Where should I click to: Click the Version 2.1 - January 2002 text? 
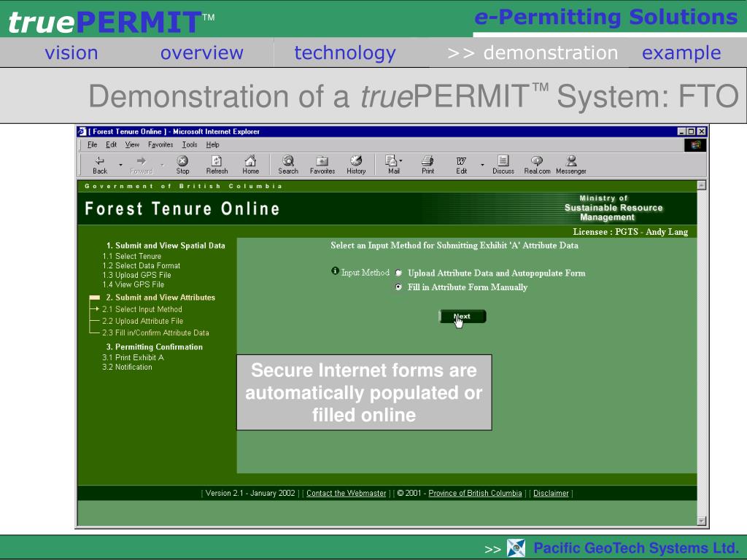click(x=250, y=494)
